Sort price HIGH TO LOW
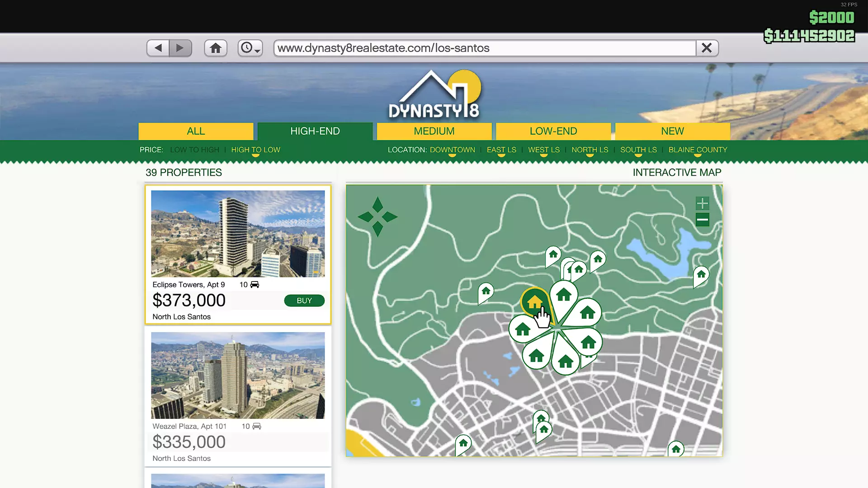Image resolution: width=868 pixels, height=488 pixels. coord(255,150)
